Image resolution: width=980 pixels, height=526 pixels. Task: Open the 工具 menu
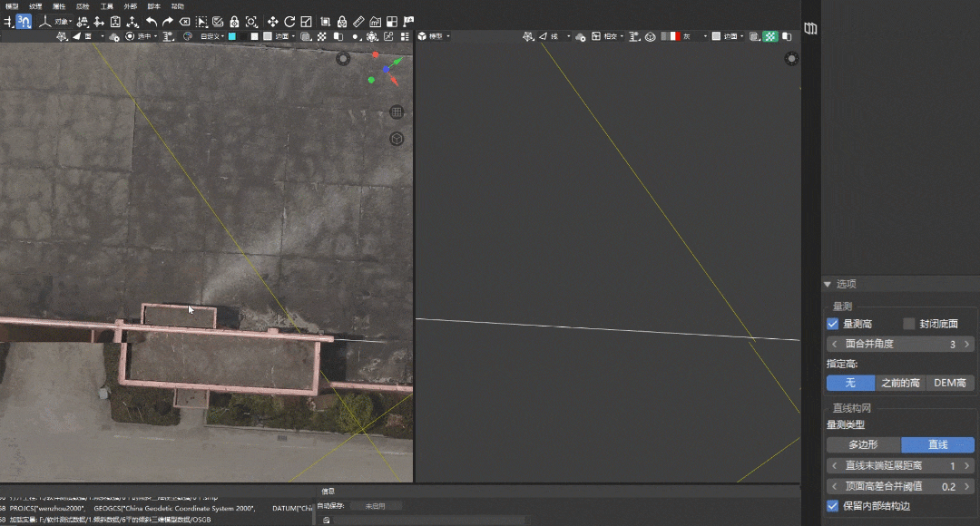[107, 6]
